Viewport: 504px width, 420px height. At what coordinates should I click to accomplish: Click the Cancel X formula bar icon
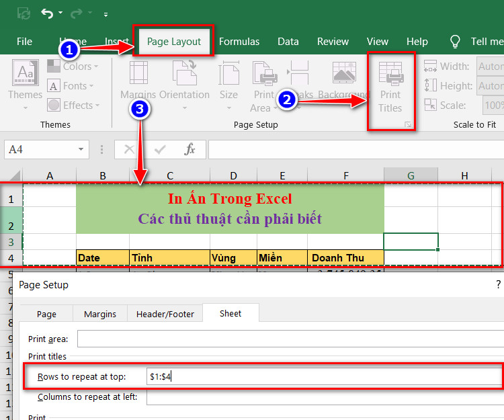[x=129, y=149]
